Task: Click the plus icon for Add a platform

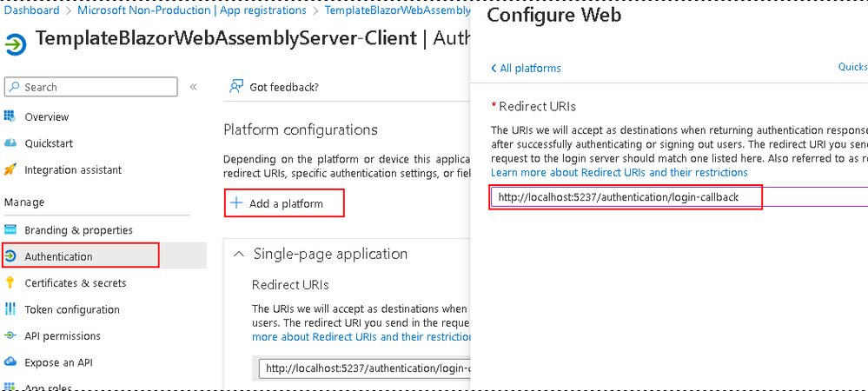Action: pos(236,203)
